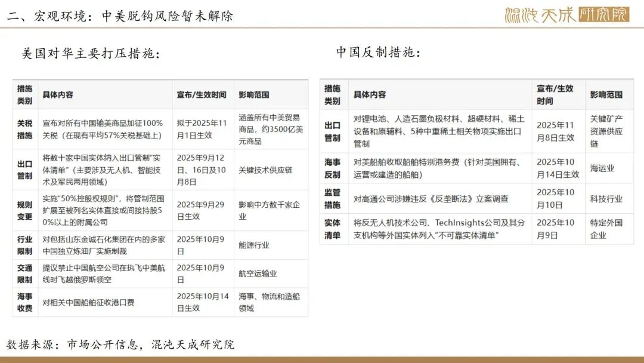
Task: Select slide title 宏观环境：中美脱钩风险暂未解除
Action: coord(120,16)
